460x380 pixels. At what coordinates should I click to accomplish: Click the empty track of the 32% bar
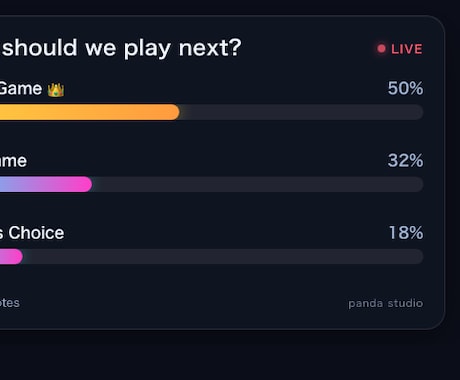click(258, 184)
